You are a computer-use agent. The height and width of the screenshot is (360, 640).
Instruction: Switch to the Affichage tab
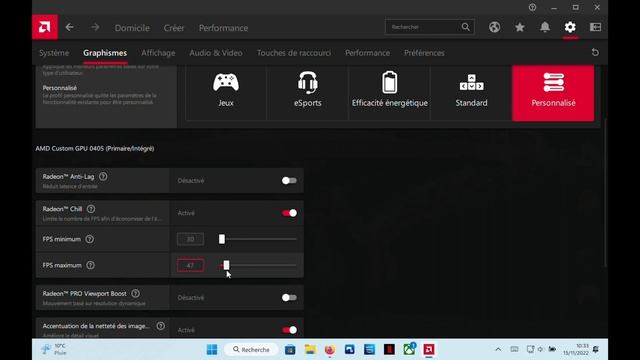[x=158, y=53]
